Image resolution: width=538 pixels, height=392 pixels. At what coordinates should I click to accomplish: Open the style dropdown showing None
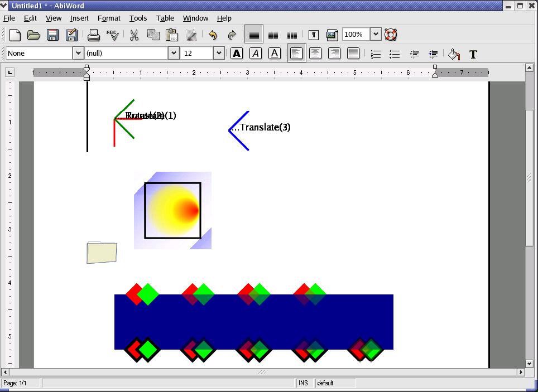coord(78,54)
